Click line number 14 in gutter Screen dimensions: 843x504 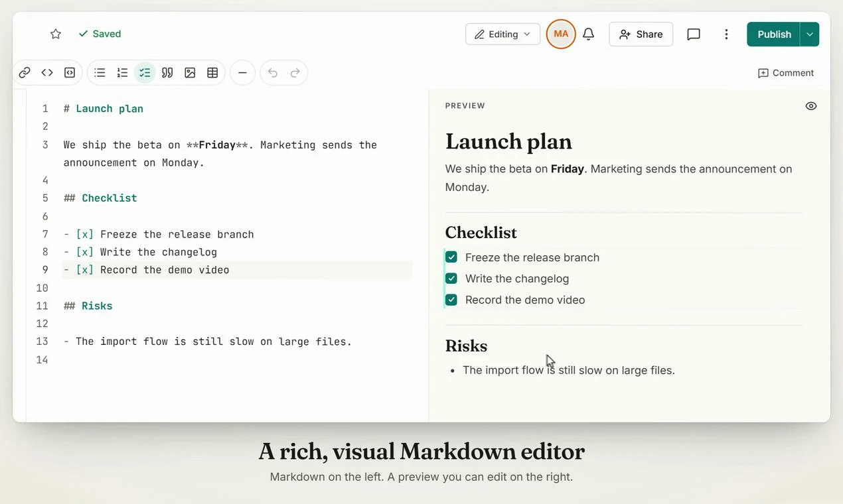[x=42, y=359]
